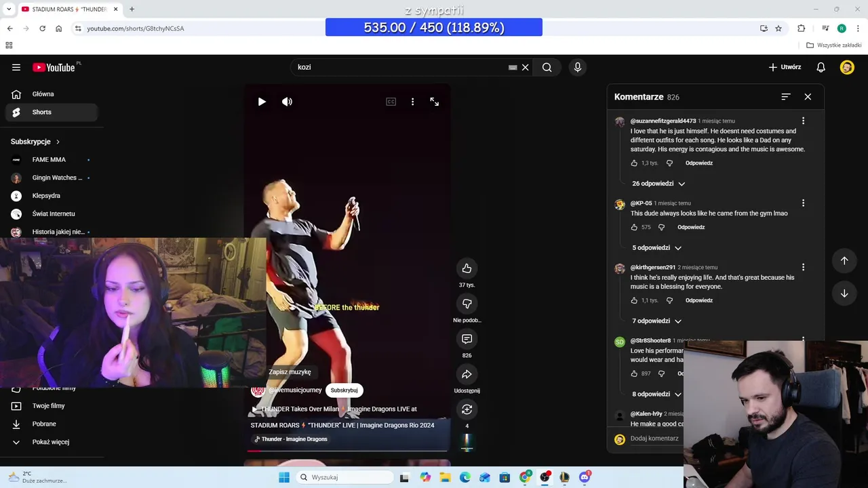Open Klepsydra subscription
The width and height of the screenshot is (868, 488).
pyautogui.click(x=52, y=196)
